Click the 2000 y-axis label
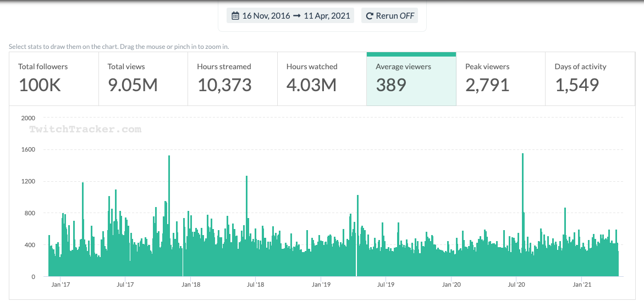Screen dimensions: 644x307 (x=29, y=118)
